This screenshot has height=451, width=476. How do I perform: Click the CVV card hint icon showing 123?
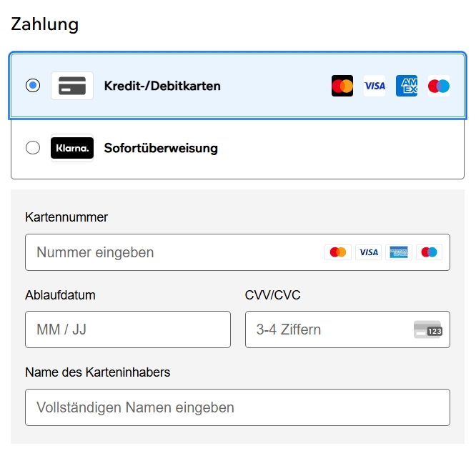pyautogui.click(x=428, y=329)
